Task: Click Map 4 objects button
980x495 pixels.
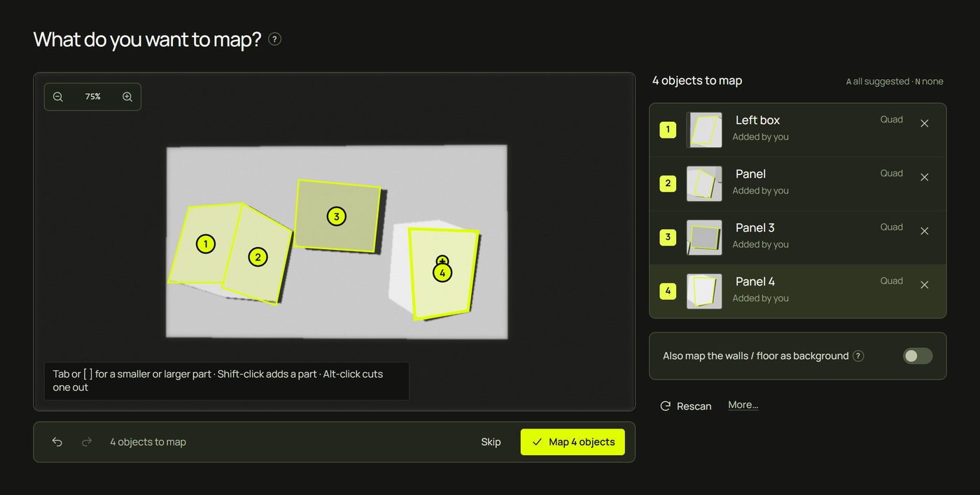Action: click(x=573, y=442)
